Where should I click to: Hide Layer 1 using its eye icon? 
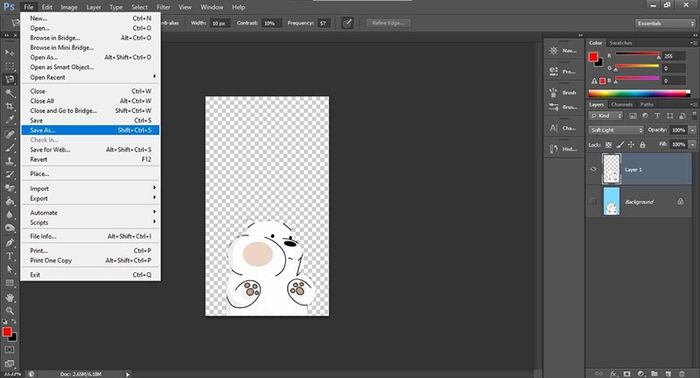pos(593,169)
